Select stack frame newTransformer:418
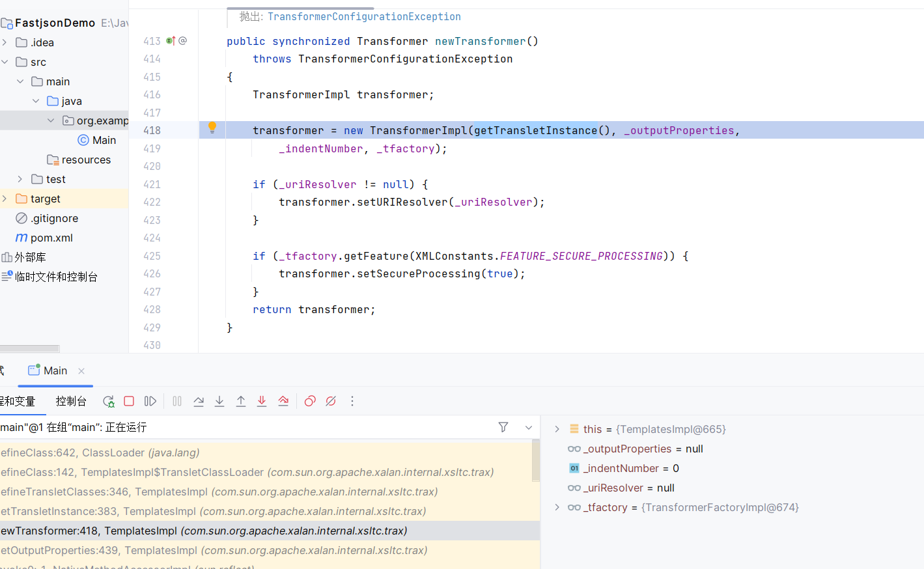Image resolution: width=924 pixels, height=569 pixels. pos(270,531)
